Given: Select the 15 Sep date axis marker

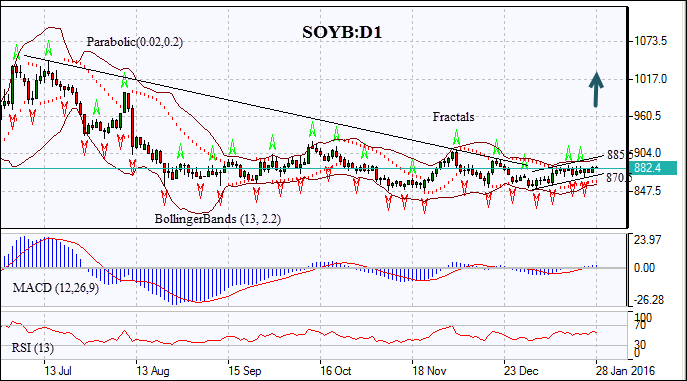Looking at the screenshot, I should click(245, 371).
